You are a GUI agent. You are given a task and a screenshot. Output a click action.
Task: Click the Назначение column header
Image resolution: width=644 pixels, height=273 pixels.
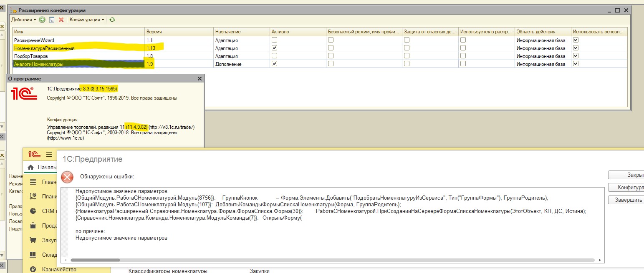click(x=241, y=32)
